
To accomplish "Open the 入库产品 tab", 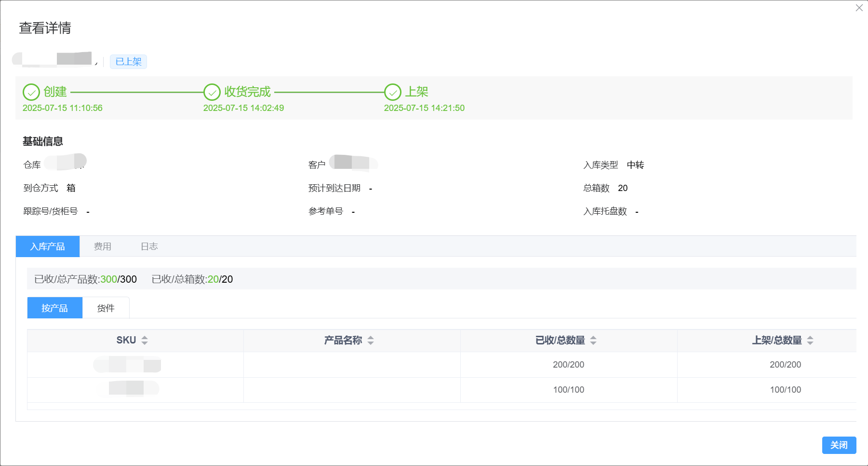I will tap(47, 246).
